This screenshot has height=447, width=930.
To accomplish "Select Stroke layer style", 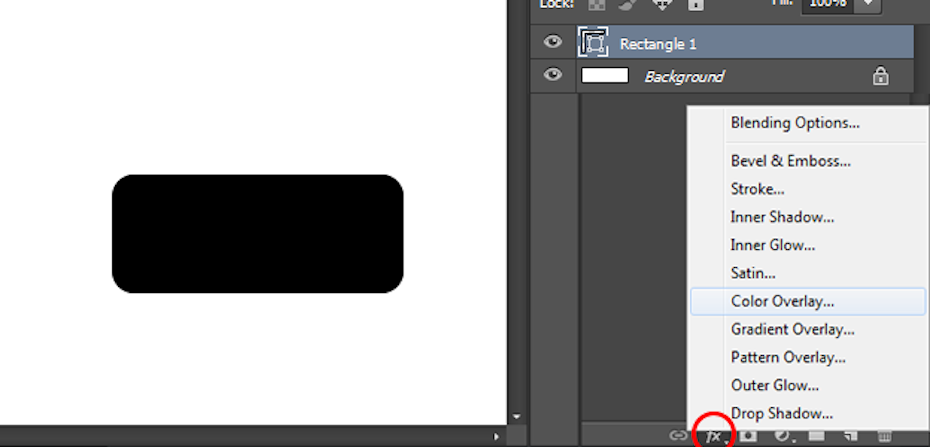I will 757,189.
